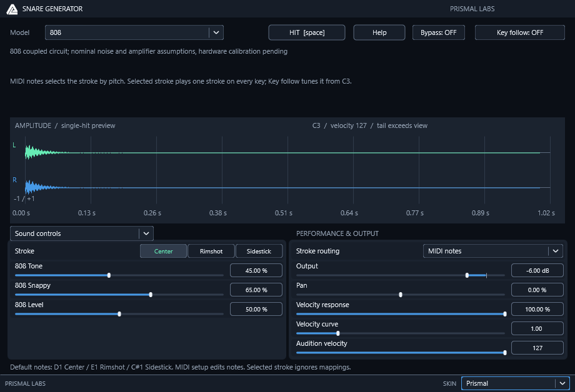Click the '-1 / +1' amplitude scale label
This screenshot has height=392, width=575.
point(24,198)
